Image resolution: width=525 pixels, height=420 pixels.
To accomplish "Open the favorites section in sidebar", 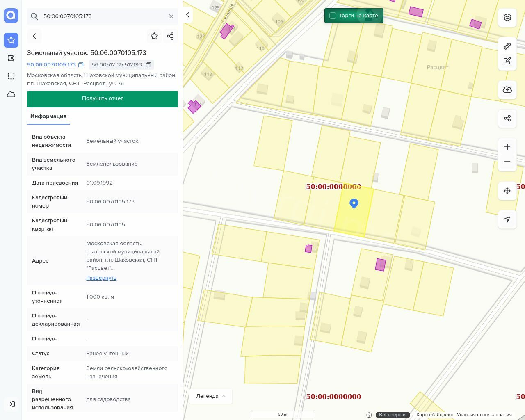I will 11,40.
